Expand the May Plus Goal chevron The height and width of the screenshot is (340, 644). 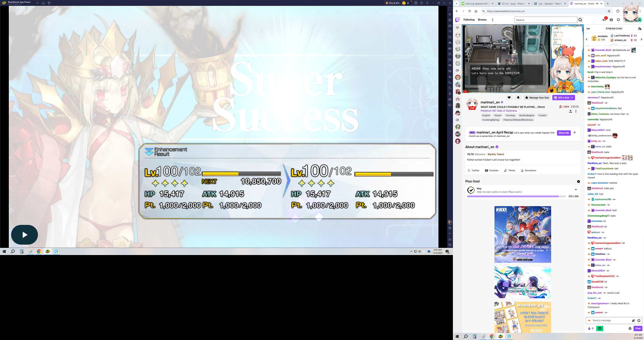point(576,189)
